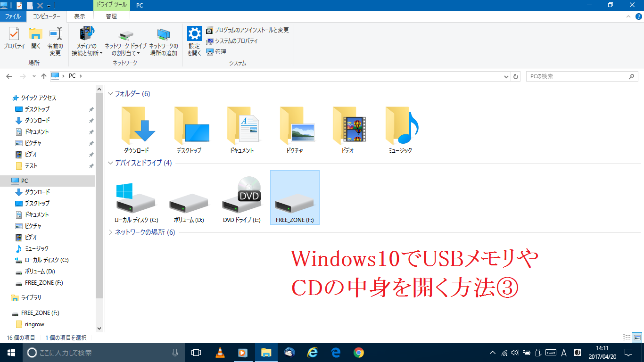Click PC in the address bar

(x=72, y=76)
